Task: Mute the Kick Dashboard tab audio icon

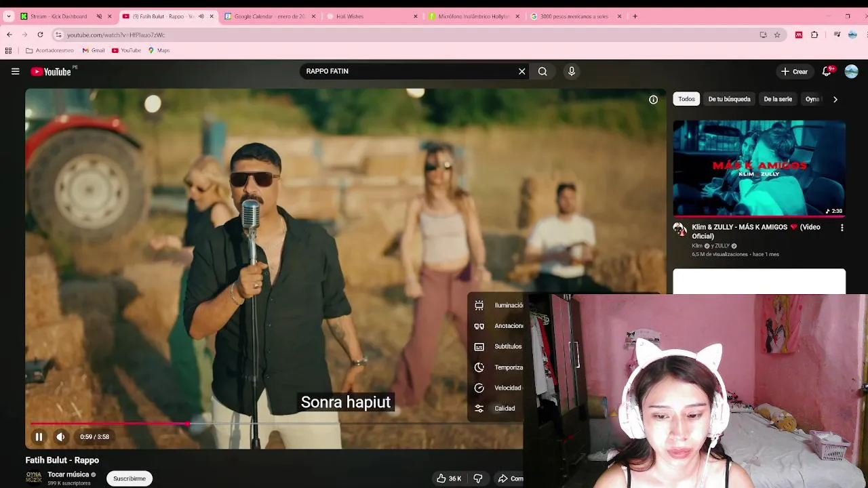Action: point(99,16)
